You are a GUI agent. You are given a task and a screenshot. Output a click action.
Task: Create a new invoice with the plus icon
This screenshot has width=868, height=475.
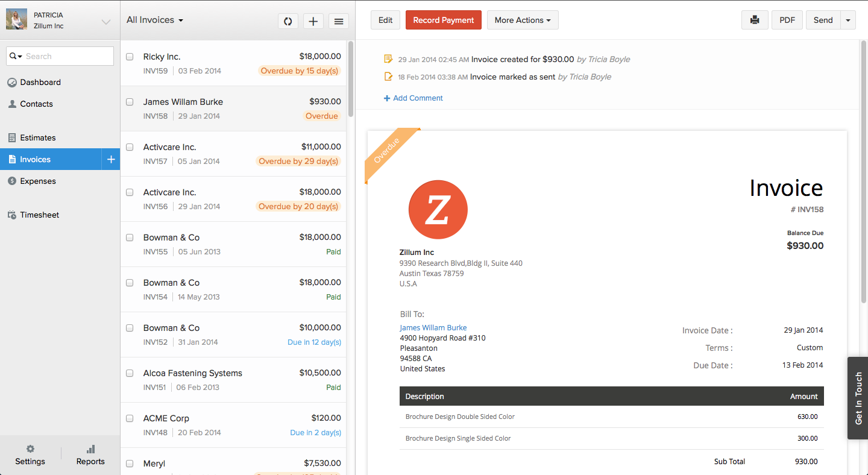tap(313, 20)
